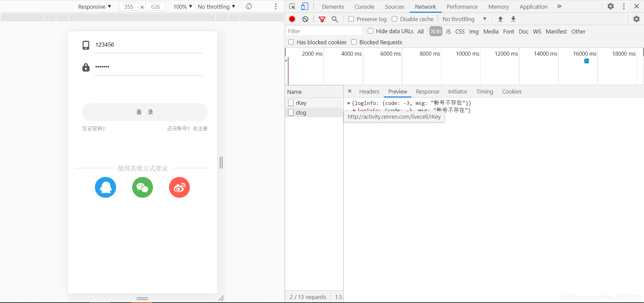This screenshot has width=644, height=303.
Task: Open network settings gear icon
Action: point(636,19)
